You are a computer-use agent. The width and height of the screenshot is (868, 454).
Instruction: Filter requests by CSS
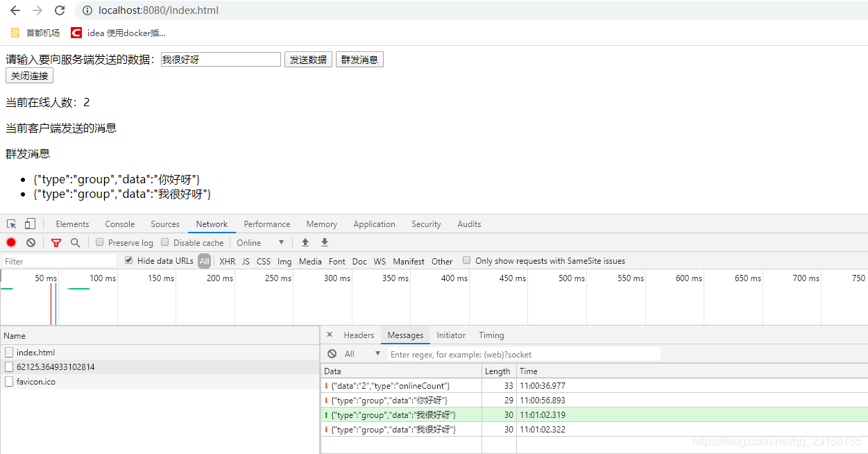(264, 261)
